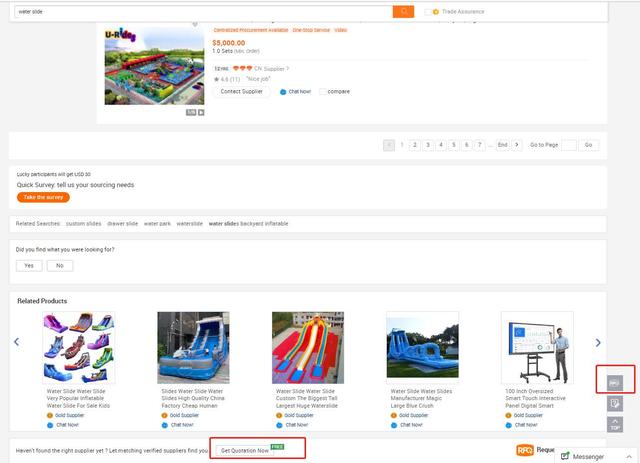640x463 pixels.
Task: Go to results page 3
Action: [428, 145]
